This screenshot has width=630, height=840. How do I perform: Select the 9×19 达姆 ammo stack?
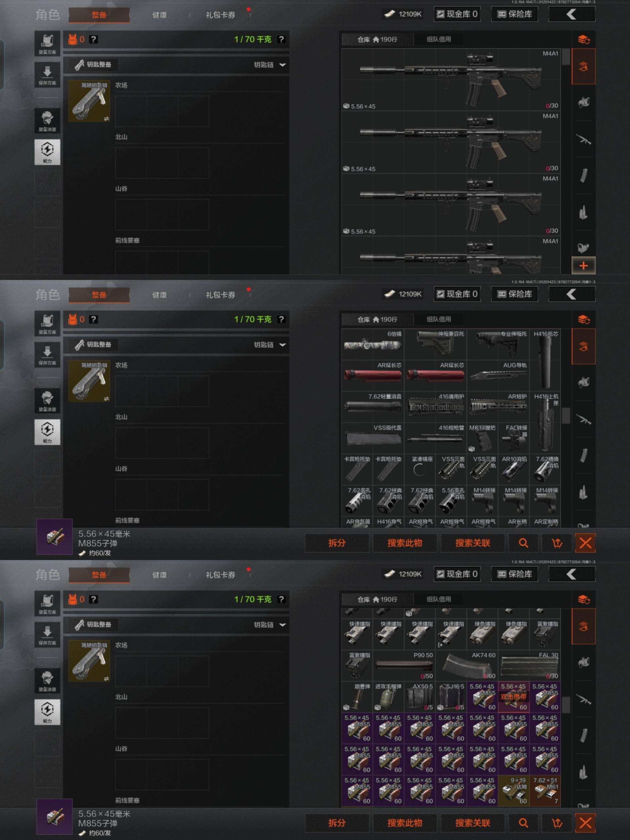(x=514, y=791)
